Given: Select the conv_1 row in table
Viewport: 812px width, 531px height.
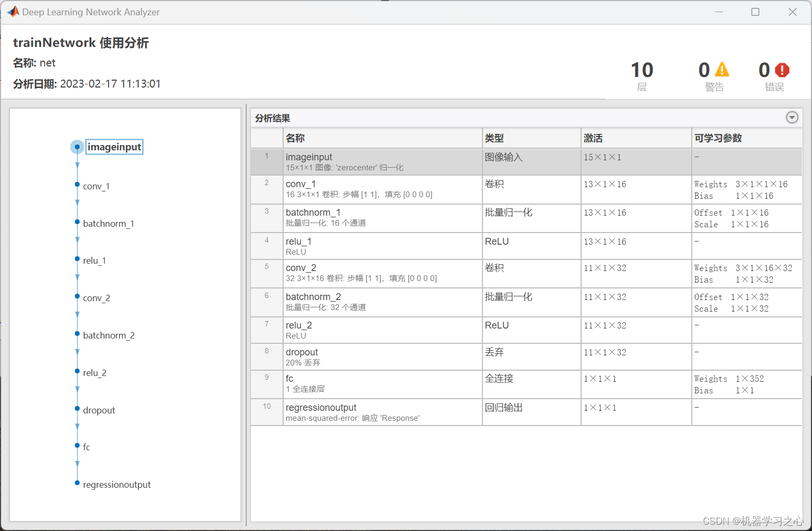Looking at the screenshot, I should pos(526,190).
